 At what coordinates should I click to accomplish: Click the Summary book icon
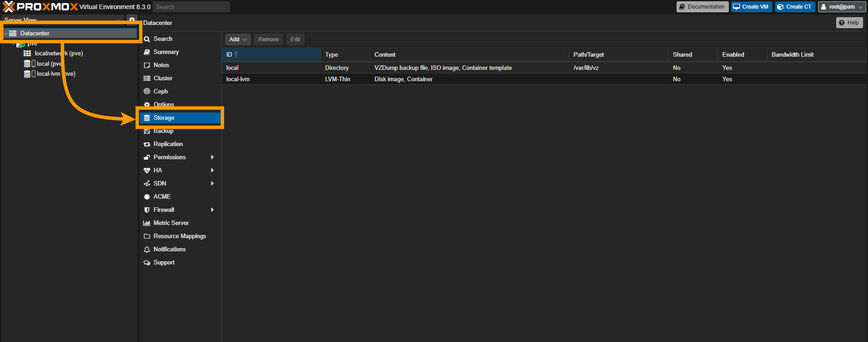147,52
